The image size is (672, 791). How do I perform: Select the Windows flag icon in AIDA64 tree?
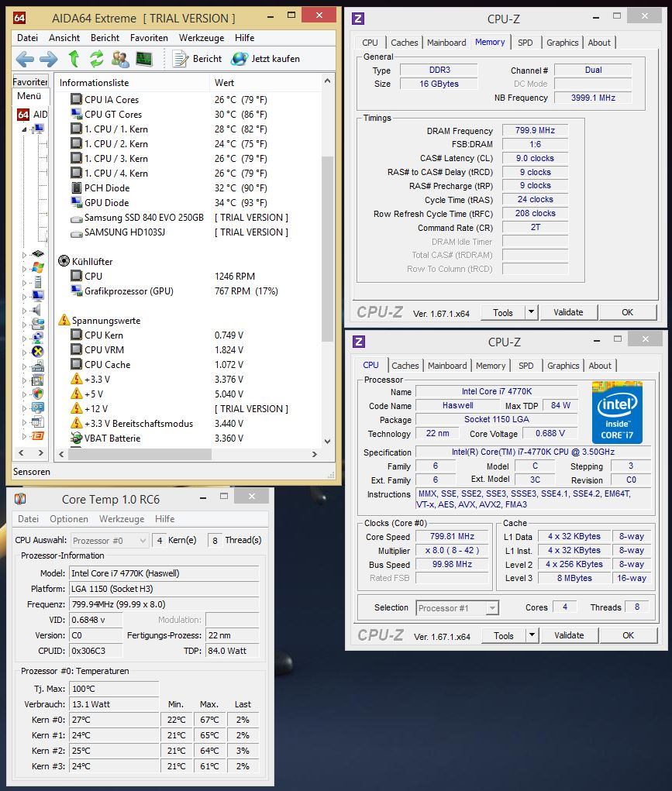(38, 267)
